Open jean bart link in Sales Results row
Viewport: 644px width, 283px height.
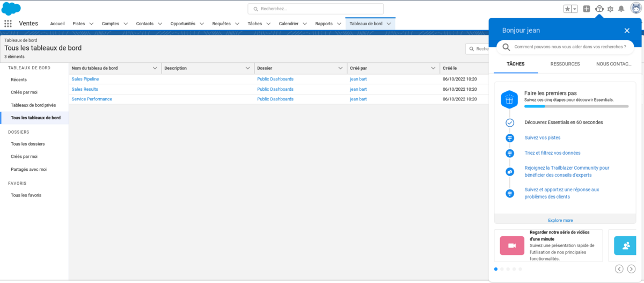358,89
